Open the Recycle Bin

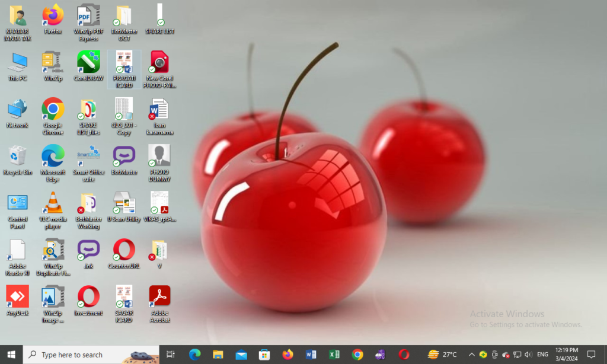click(17, 157)
